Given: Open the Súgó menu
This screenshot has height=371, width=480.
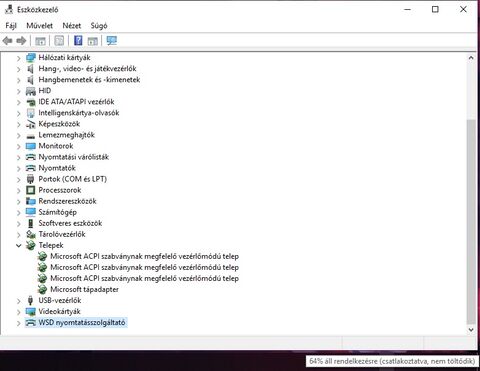Looking at the screenshot, I should [x=99, y=26].
